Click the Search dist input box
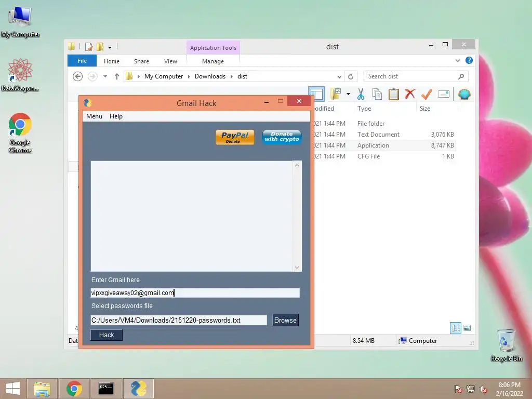Viewport: 532px width, 399px height. (410, 76)
